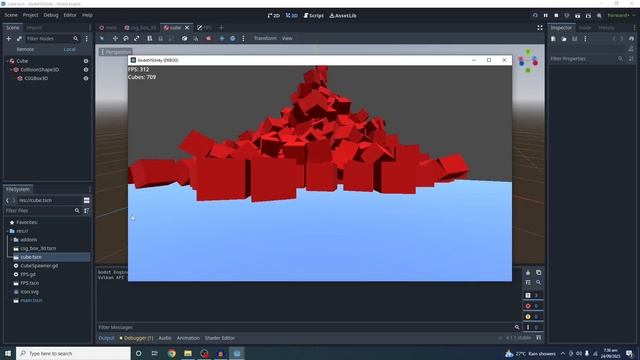Toggle visibility of the Cube node
Viewport: 640px width, 360px height.
pyautogui.click(x=86, y=61)
